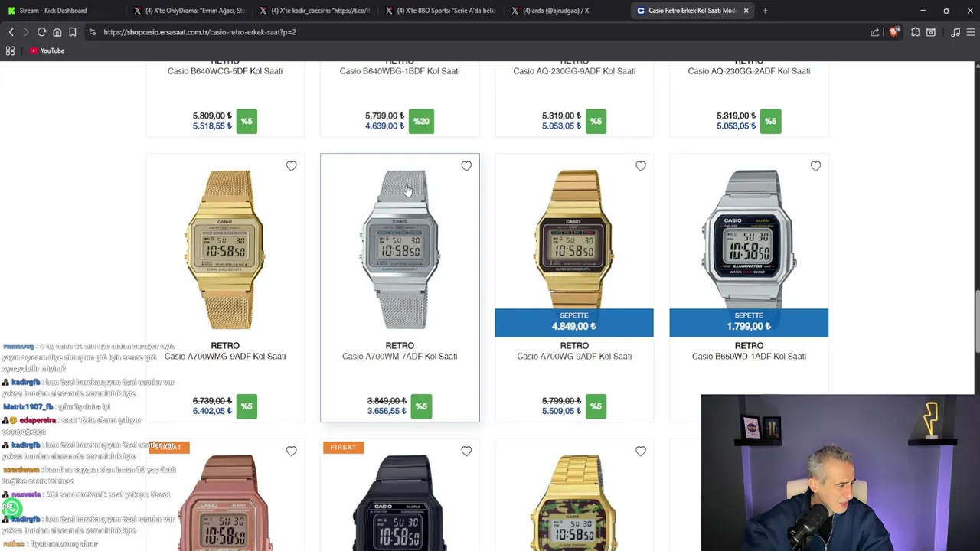Click the silver mesh A700WM watch image

click(x=400, y=249)
